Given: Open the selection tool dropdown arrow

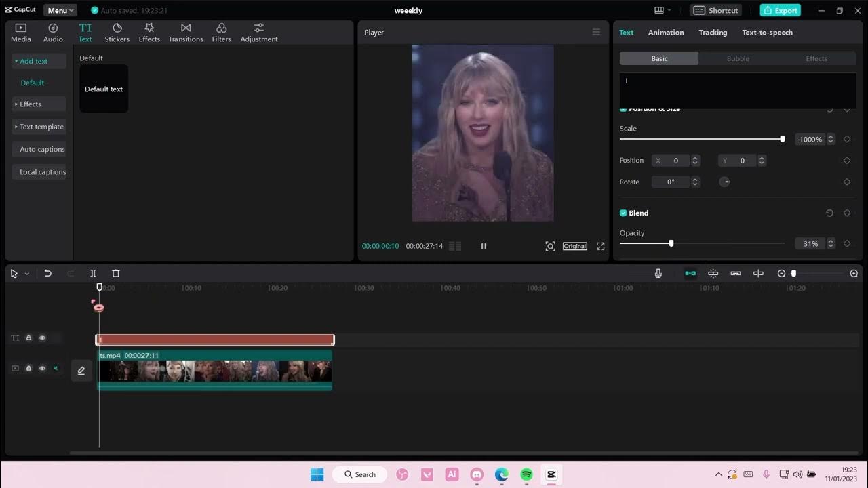Looking at the screenshot, I should [x=27, y=274].
